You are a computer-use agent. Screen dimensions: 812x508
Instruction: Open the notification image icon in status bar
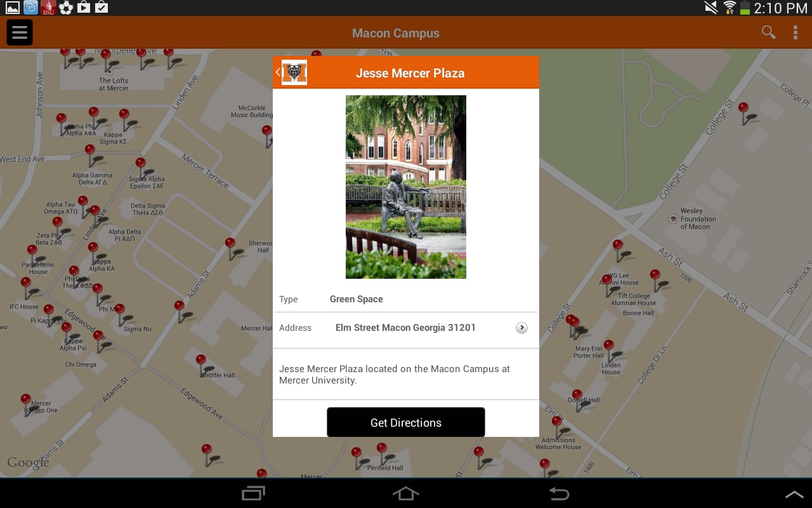pyautogui.click(x=12, y=8)
